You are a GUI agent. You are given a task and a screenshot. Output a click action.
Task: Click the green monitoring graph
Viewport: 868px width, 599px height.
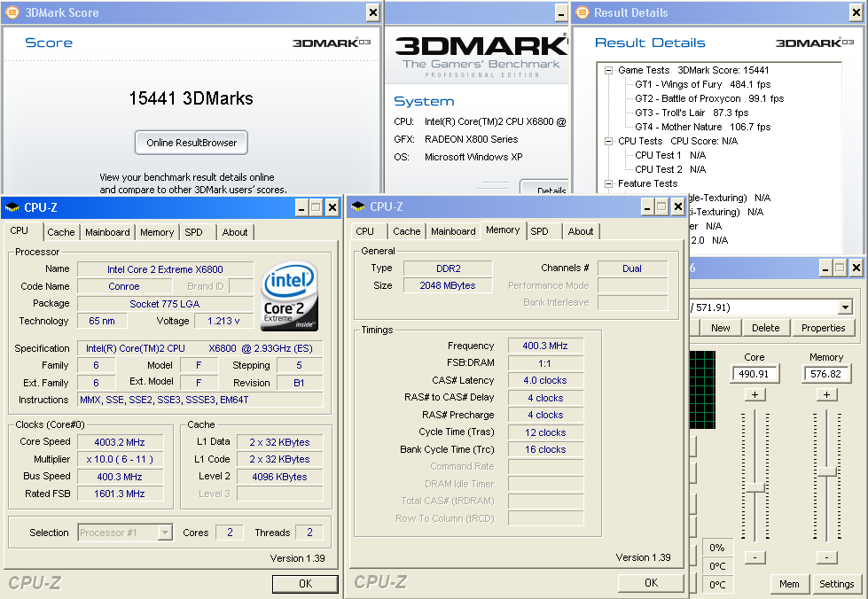pos(703,390)
